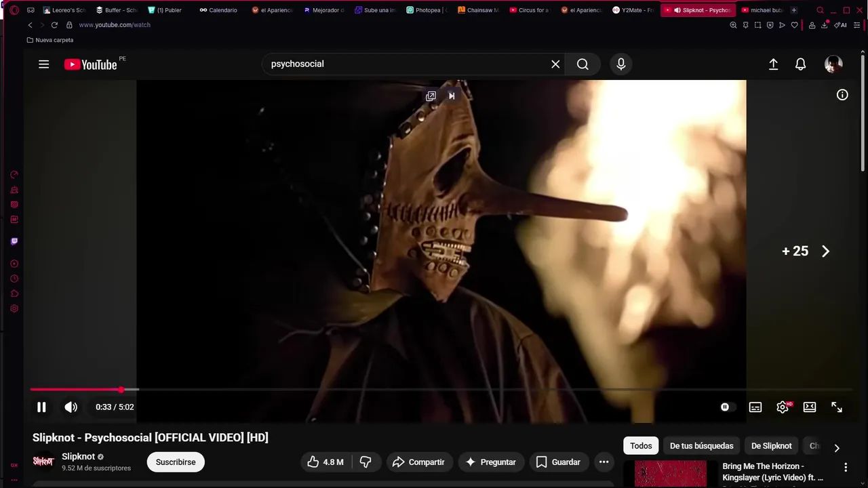Viewport: 868px width, 488px height.
Task: Open the YouTube hamburger guide menu
Action: coord(44,64)
